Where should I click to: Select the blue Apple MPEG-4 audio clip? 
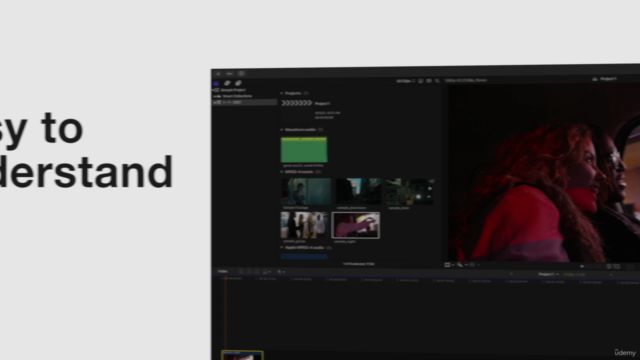pos(304,257)
